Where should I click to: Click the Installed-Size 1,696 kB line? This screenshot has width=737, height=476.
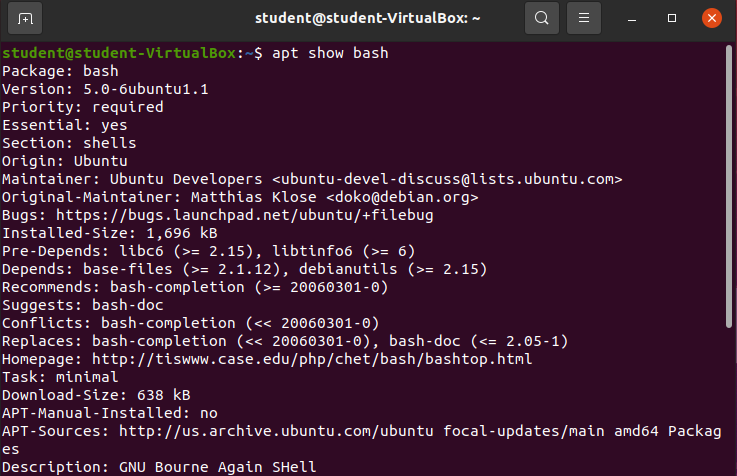pos(104,233)
